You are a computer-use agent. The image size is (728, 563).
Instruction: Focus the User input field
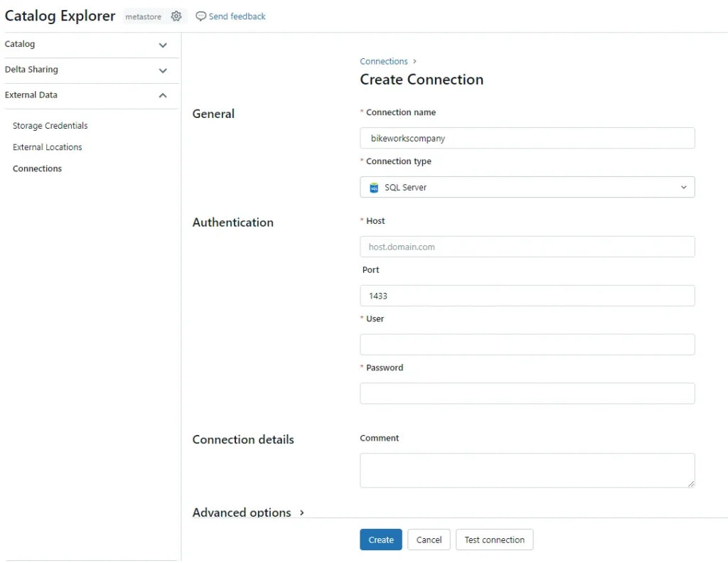pos(527,344)
